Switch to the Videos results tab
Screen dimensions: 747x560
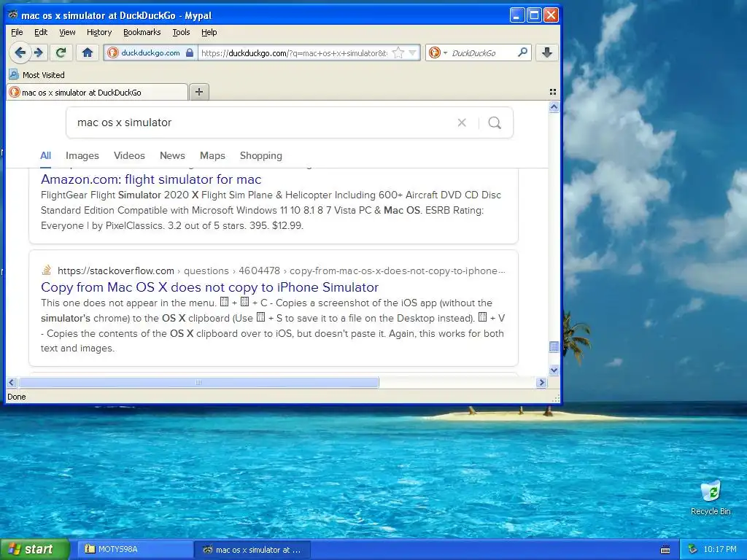129,156
